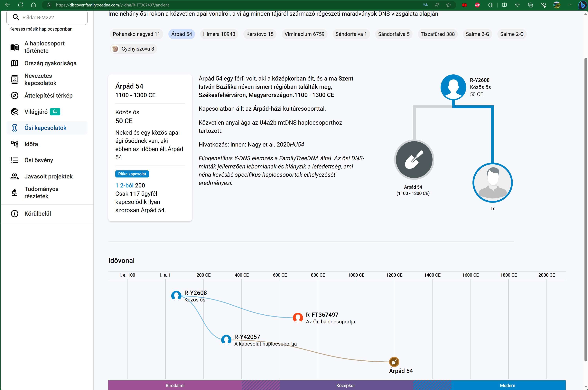Click the Birodalmi era bar
Screen dimensions: 588x390
(x=175, y=385)
